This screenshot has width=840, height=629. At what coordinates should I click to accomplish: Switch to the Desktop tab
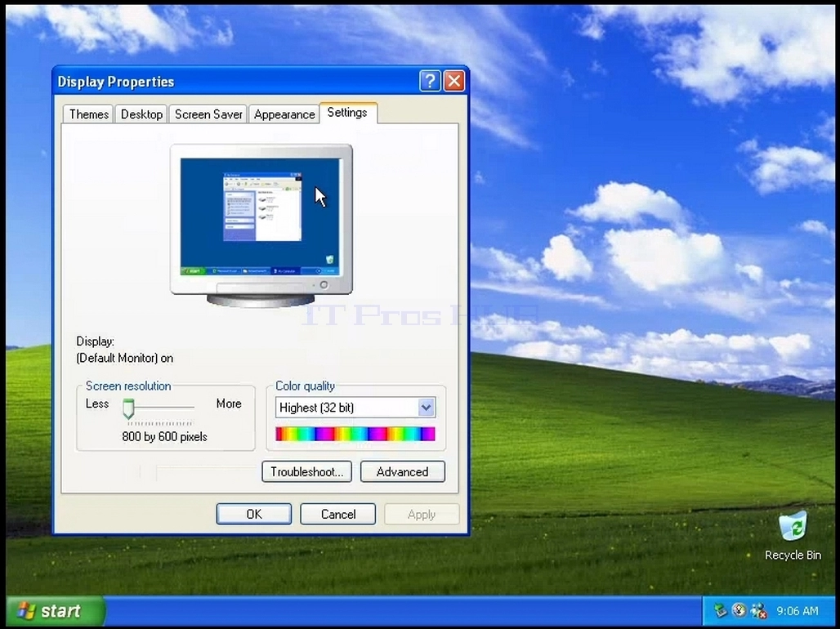tap(141, 114)
